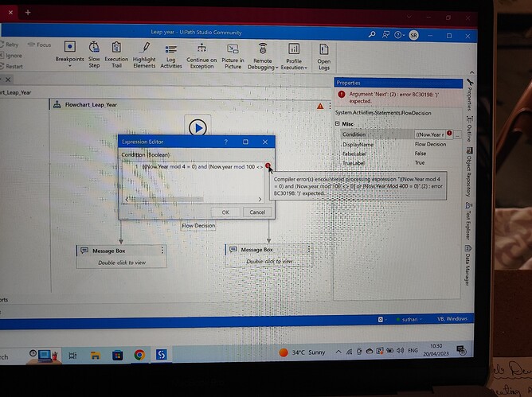Open Condition ellipsis expression button

click(x=457, y=135)
